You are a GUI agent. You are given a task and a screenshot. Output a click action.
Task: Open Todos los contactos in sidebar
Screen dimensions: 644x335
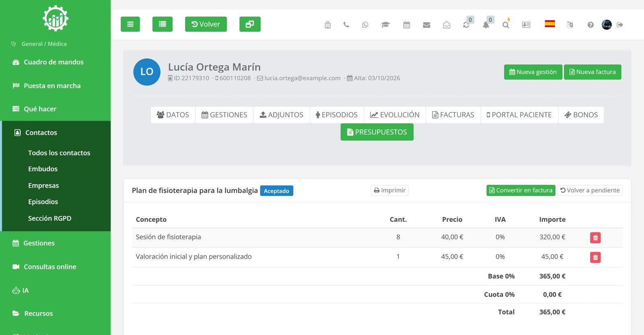(x=59, y=153)
